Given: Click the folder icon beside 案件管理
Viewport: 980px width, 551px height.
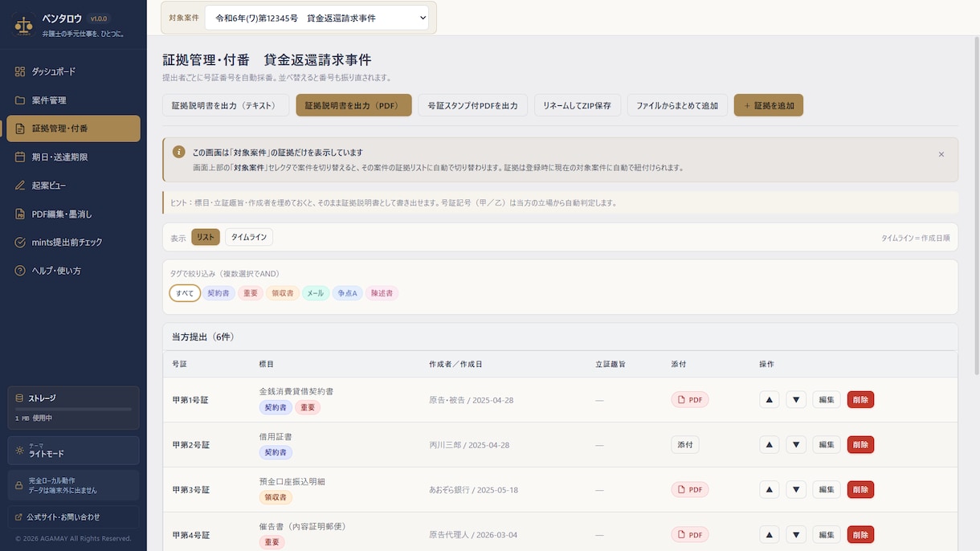Looking at the screenshot, I should coord(20,100).
